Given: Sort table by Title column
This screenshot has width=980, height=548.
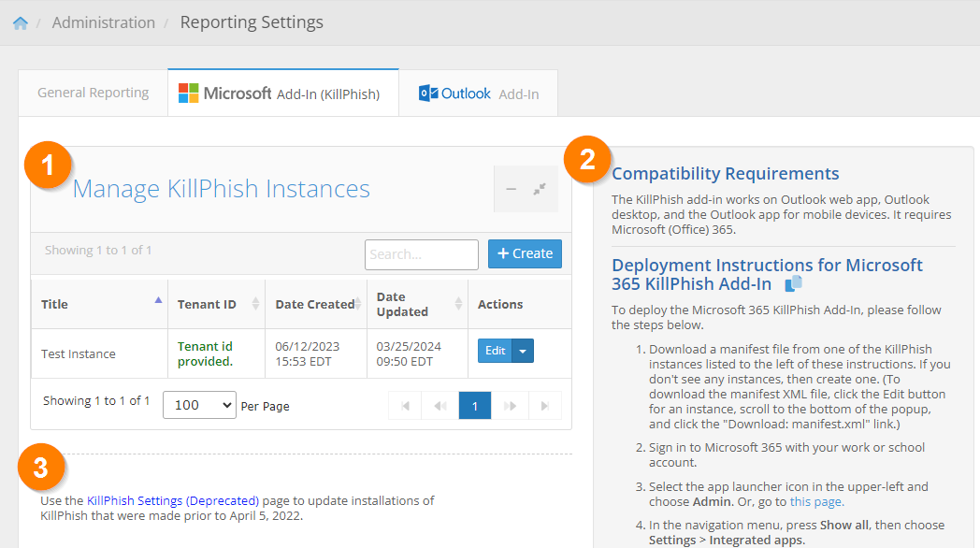Looking at the screenshot, I should tap(99, 304).
